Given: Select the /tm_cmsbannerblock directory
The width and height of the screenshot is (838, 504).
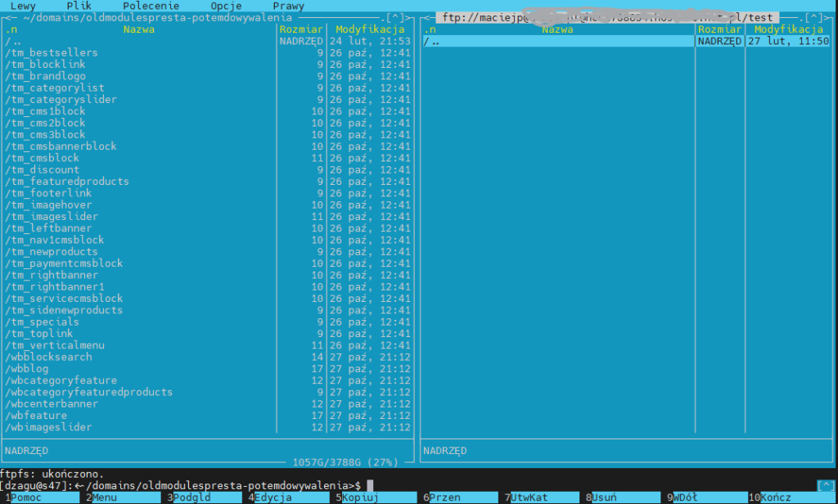Looking at the screenshot, I should coord(208,146).
